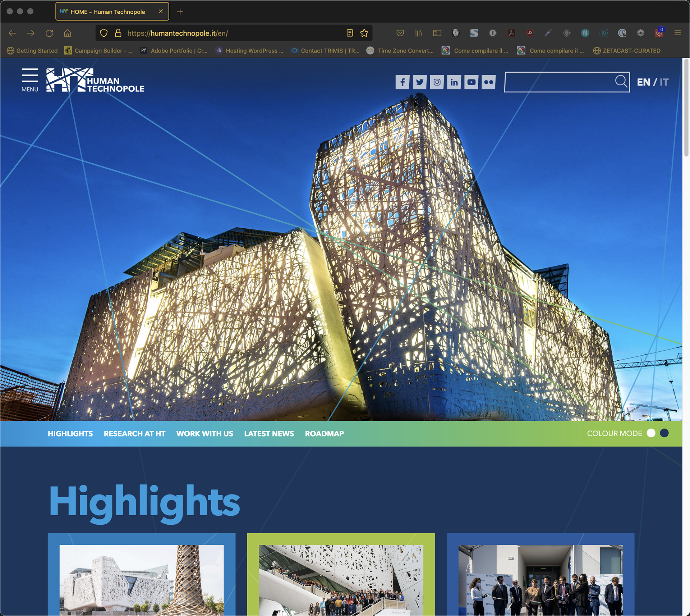Click the page vertical scrollbar handle

[686, 108]
